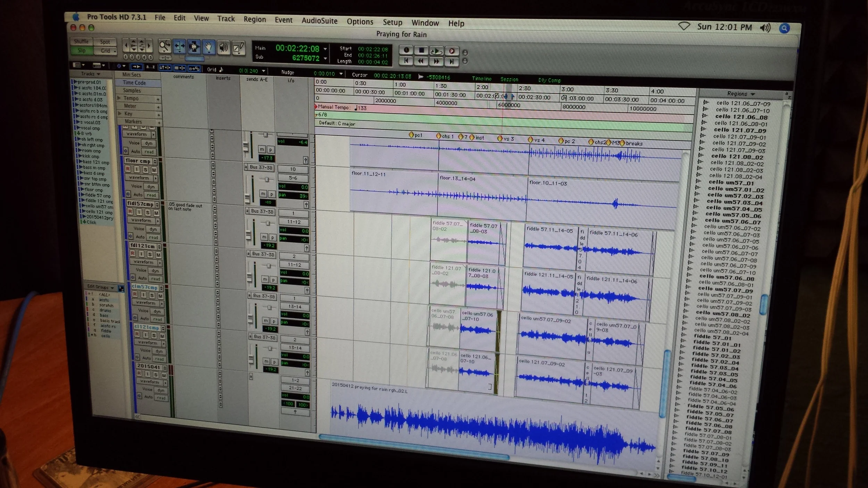The height and width of the screenshot is (488, 868).
Task: Click horizontal zoom out arrow button
Action: click(126, 45)
